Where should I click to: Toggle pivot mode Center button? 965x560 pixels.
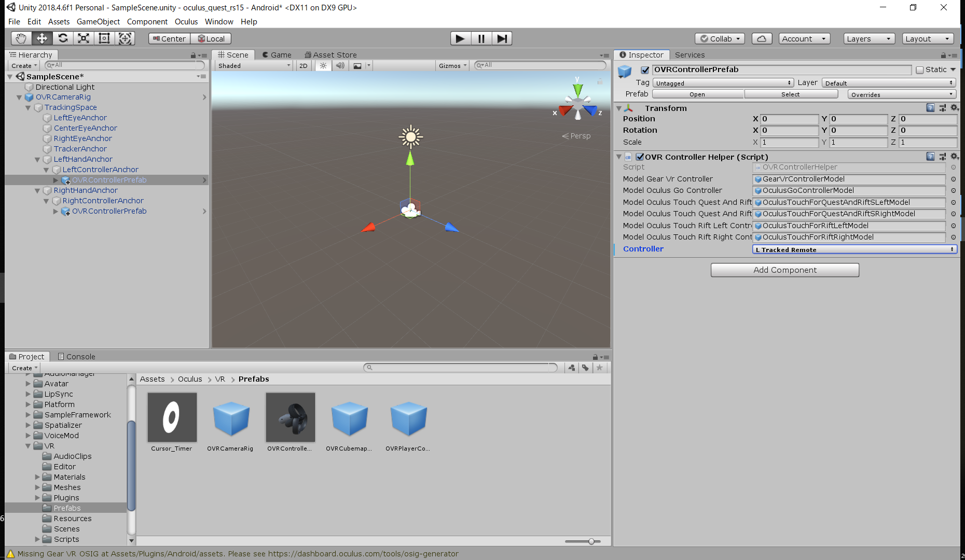[x=169, y=39]
